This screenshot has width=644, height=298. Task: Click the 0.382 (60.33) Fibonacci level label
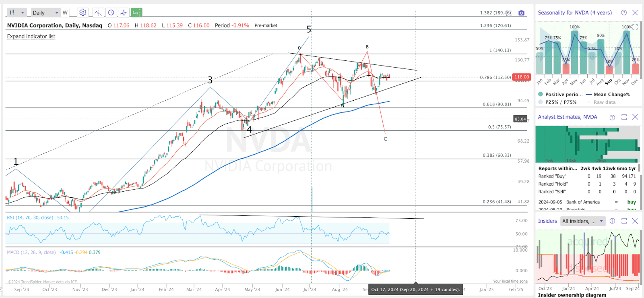click(497, 155)
